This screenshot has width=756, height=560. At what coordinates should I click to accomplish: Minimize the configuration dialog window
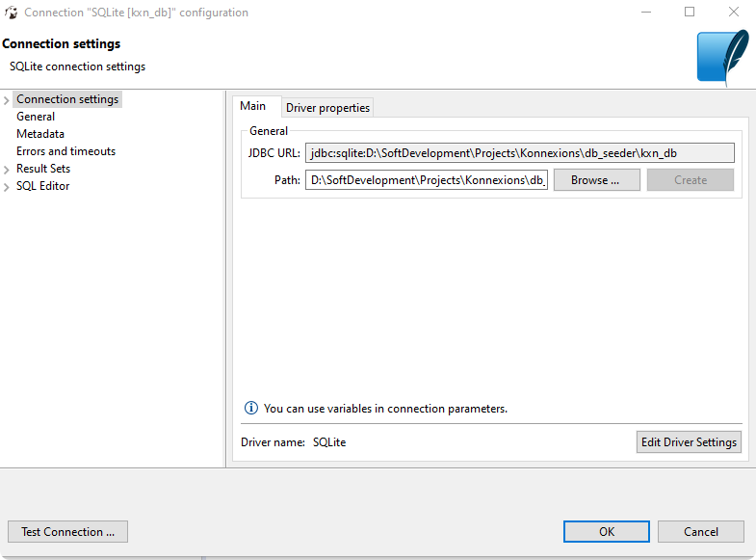646,13
